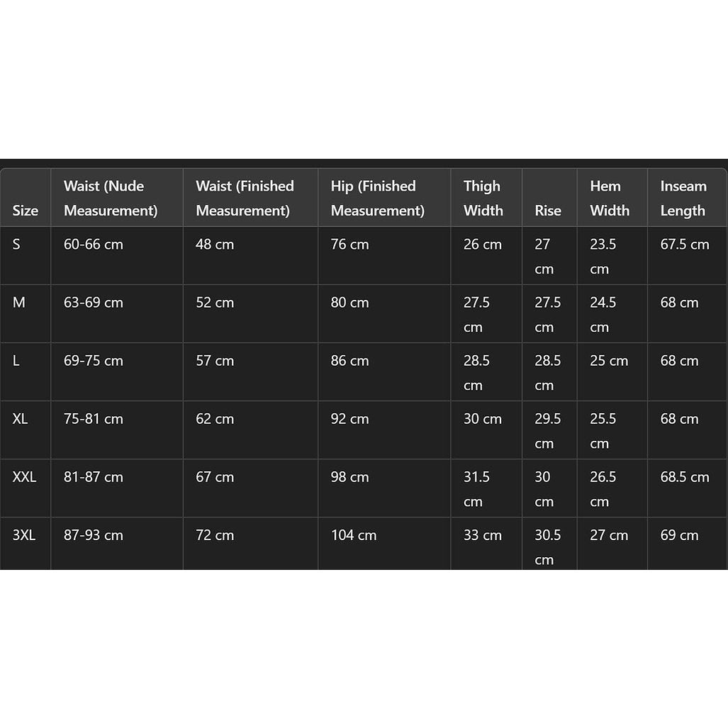728x728 pixels.
Task: Select the XL size row label
Action: click(20, 419)
